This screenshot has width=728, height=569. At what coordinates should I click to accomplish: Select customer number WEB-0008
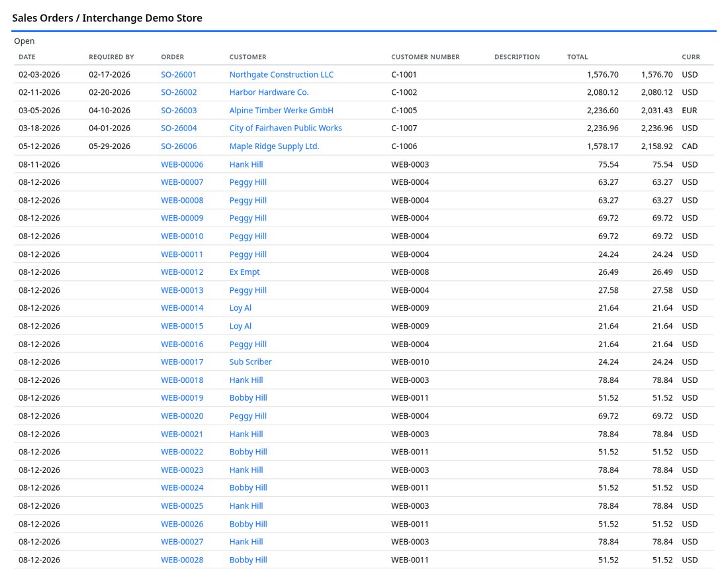click(x=410, y=272)
